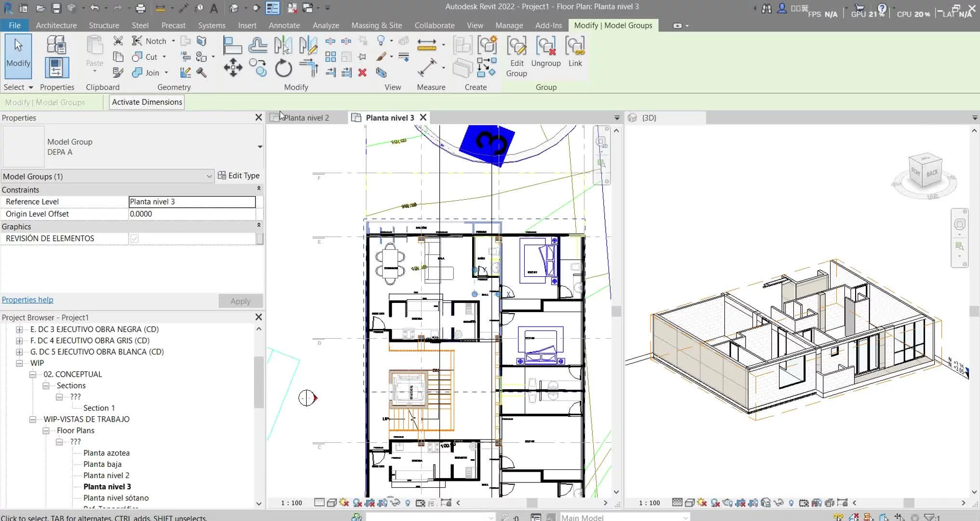Click the Apply button in Properties
The width and height of the screenshot is (980, 521).
pyautogui.click(x=240, y=301)
